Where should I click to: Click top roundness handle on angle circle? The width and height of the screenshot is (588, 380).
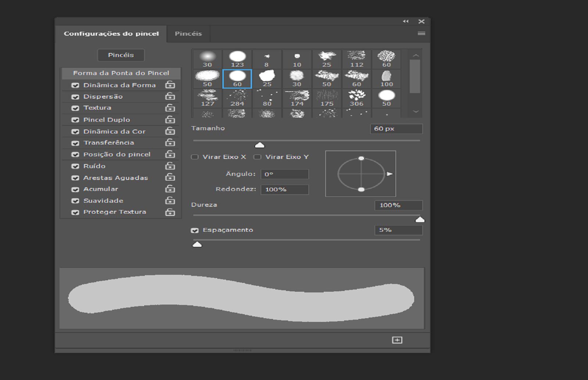tap(361, 158)
